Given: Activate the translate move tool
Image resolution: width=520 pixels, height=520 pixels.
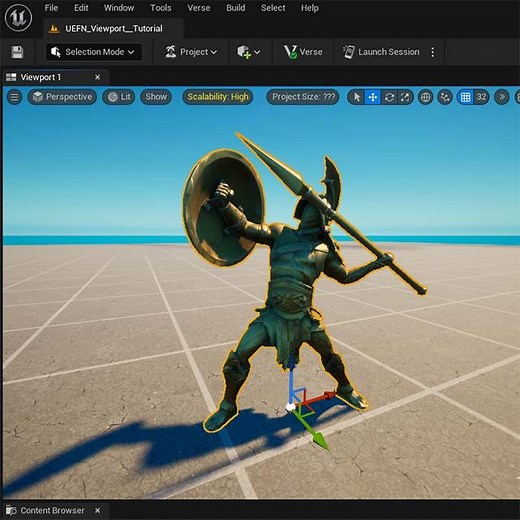Looking at the screenshot, I should 373,97.
